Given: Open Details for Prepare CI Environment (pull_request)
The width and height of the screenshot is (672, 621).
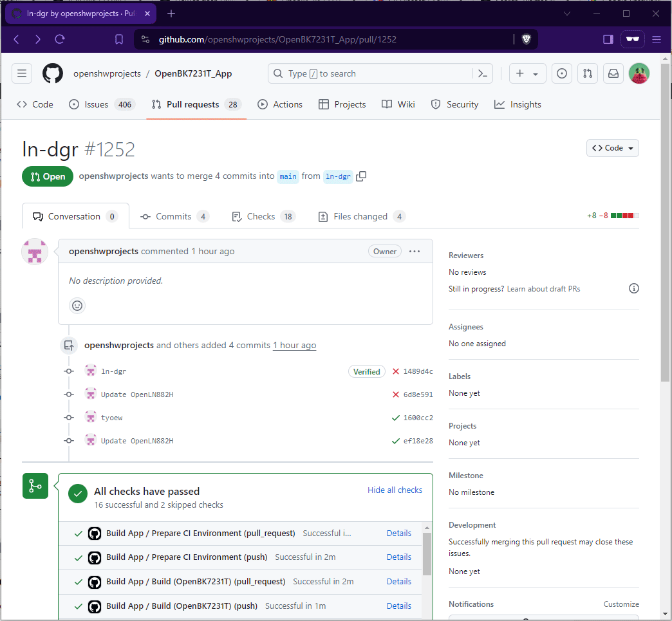Looking at the screenshot, I should [398, 533].
